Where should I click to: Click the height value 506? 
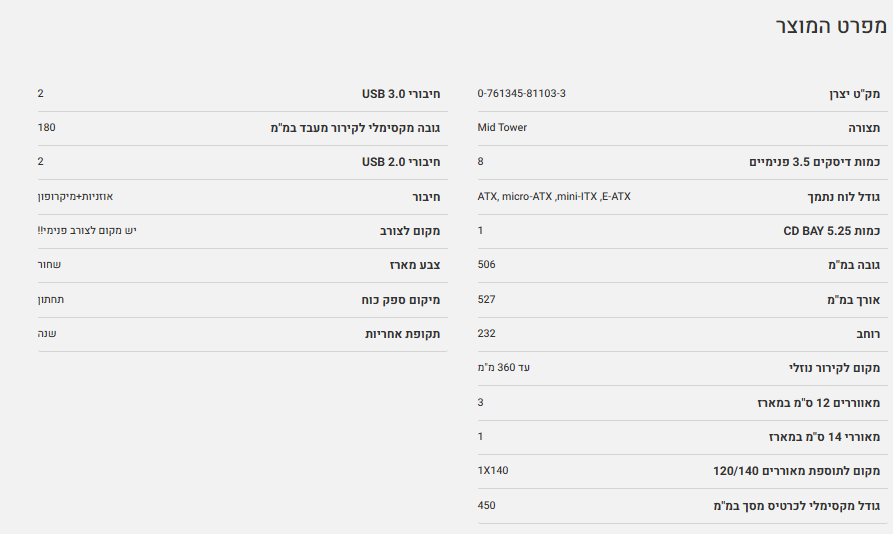pos(487,265)
